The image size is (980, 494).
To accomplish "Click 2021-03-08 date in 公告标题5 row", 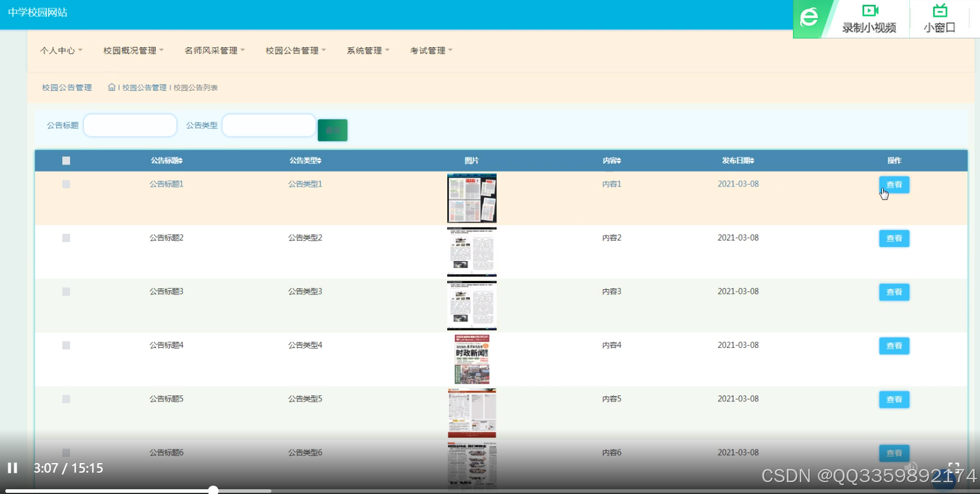I will tap(738, 399).
